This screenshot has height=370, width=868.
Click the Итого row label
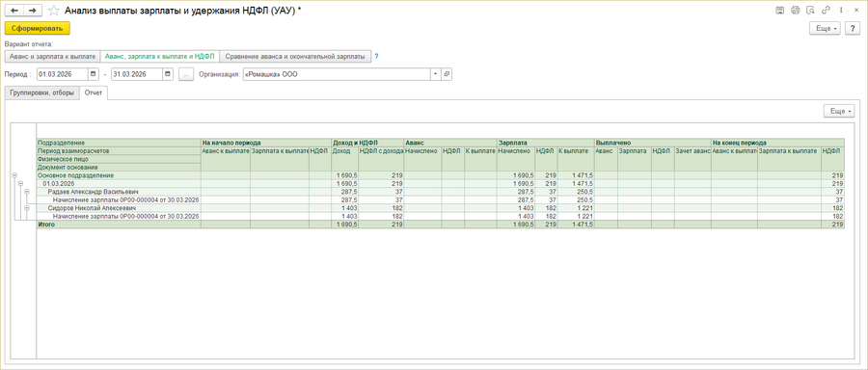tap(119, 225)
